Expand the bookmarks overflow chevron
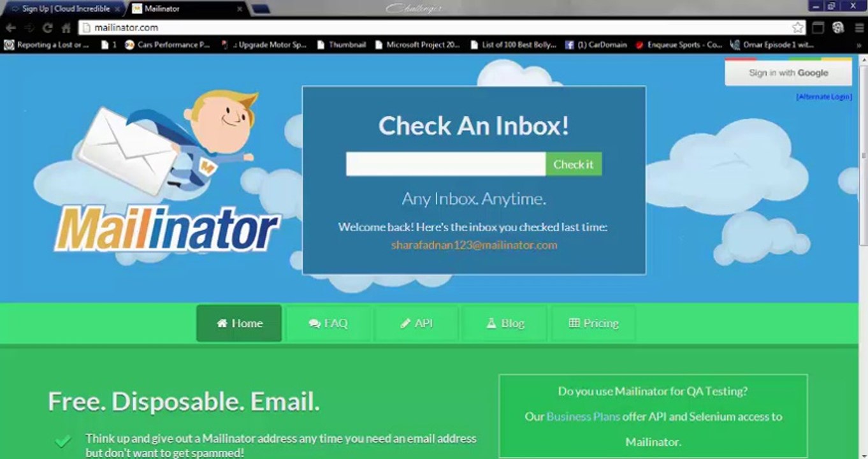 (x=858, y=45)
